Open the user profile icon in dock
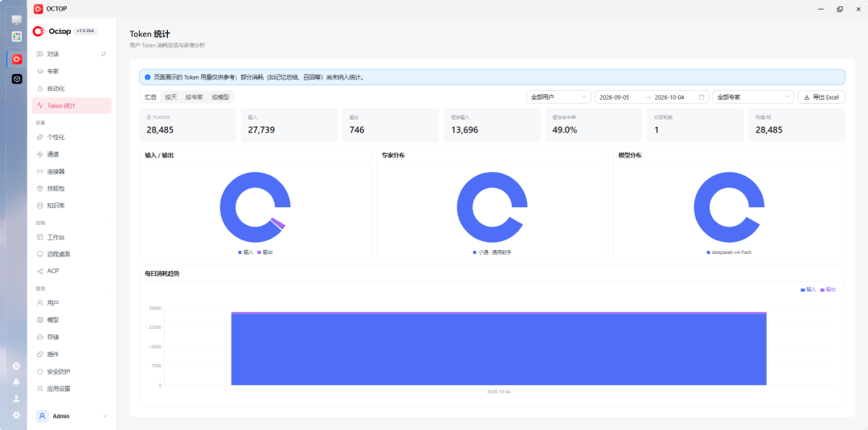The width and height of the screenshot is (868, 430). coord(17,398)
